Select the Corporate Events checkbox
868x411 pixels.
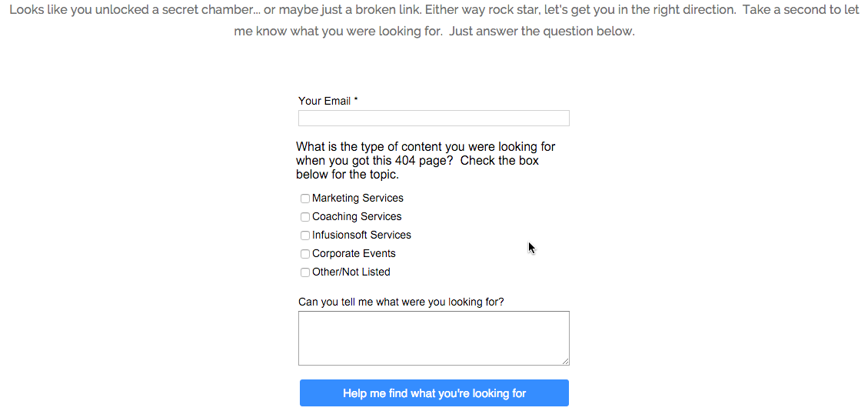point(305,254)
